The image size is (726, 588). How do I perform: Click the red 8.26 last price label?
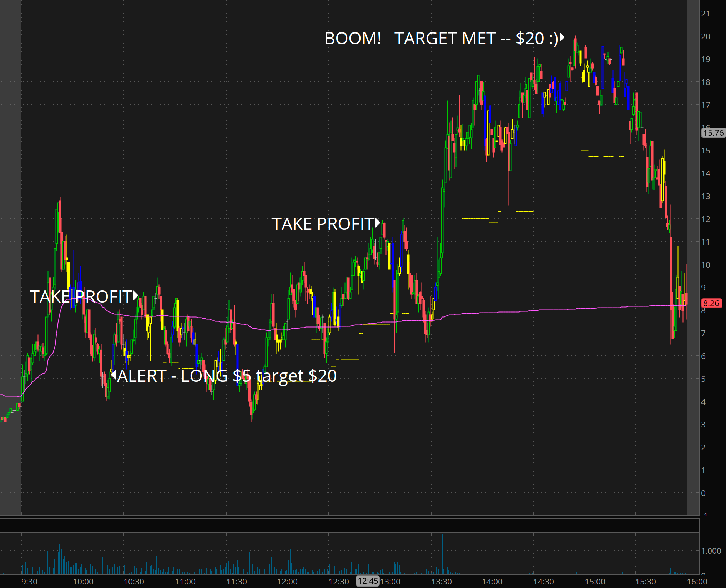pos(711,303)
